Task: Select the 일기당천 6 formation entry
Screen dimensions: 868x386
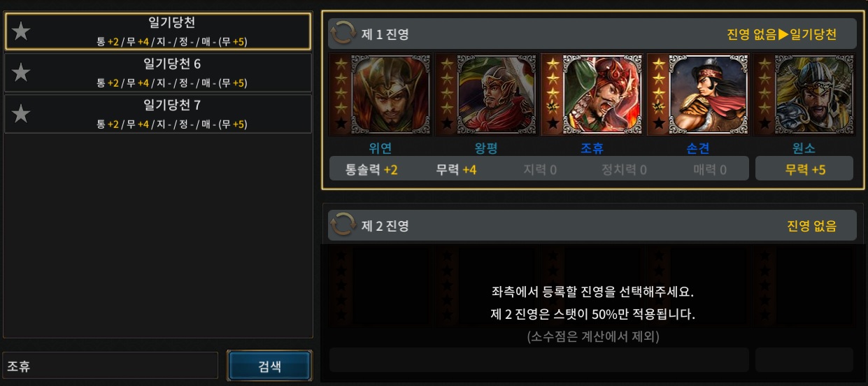Action: tap(158, 73)
